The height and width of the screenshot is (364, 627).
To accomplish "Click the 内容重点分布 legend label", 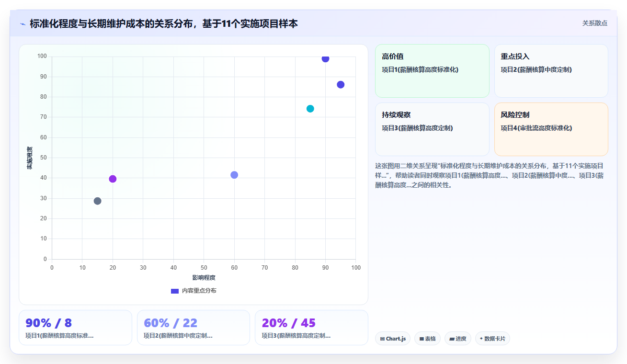I will coord(199,291).
